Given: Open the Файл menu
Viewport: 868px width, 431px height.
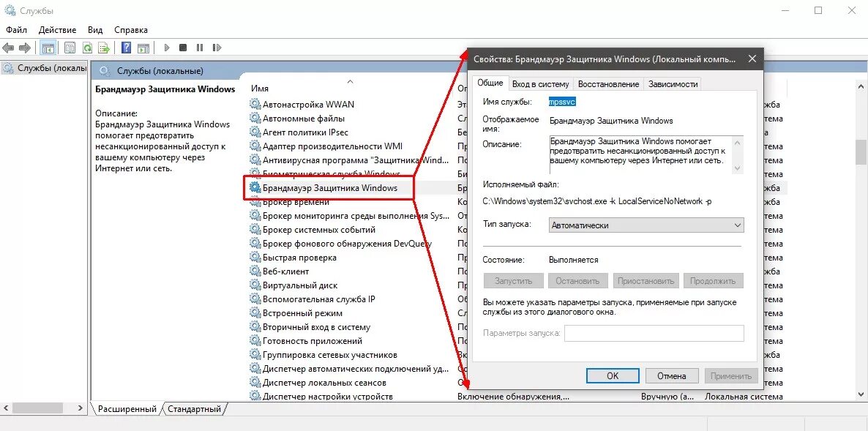Looking at the screenshot, I should point(17,30).
